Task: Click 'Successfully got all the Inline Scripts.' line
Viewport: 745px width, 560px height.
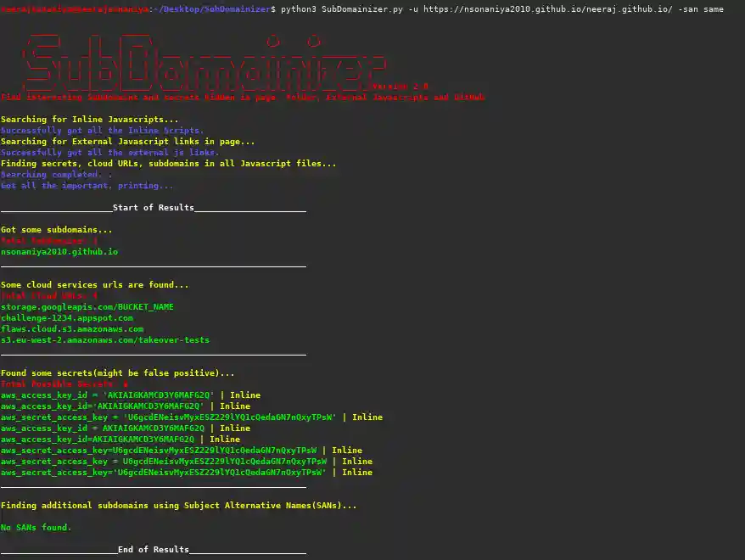Action: 102,130
